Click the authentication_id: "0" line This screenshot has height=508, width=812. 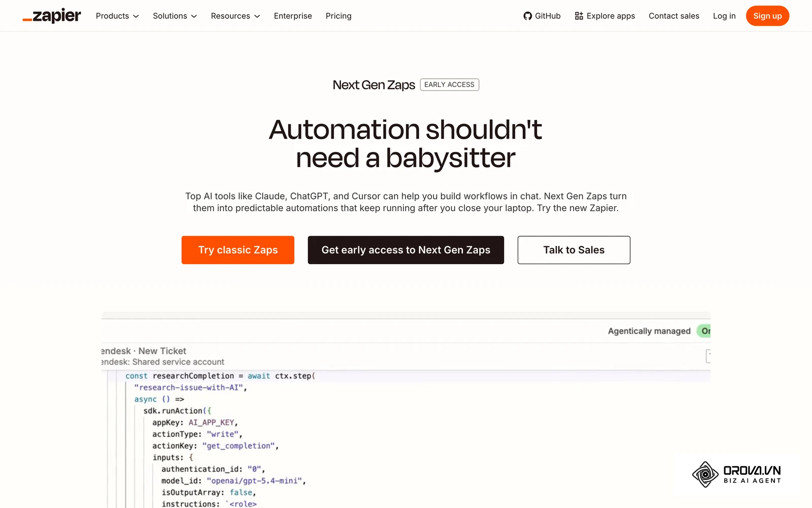point(214,469)
